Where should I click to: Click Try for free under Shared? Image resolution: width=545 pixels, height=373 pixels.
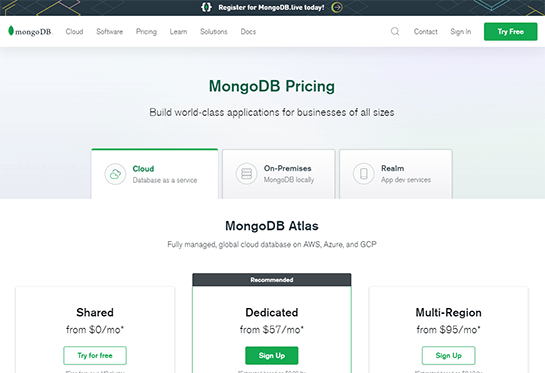95,355
